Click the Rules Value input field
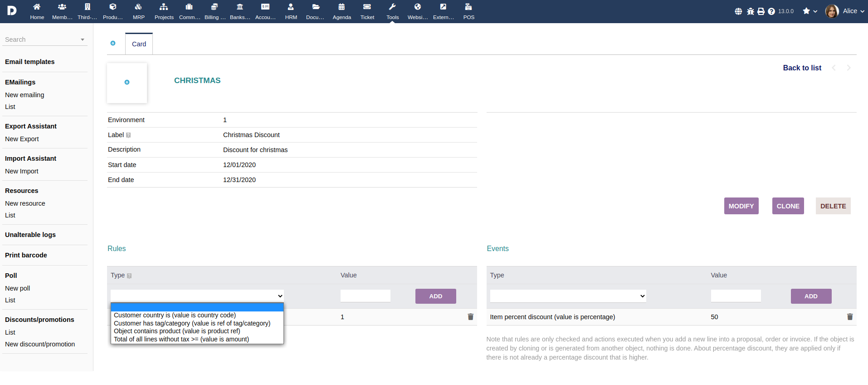 click(x=365, y=296)
